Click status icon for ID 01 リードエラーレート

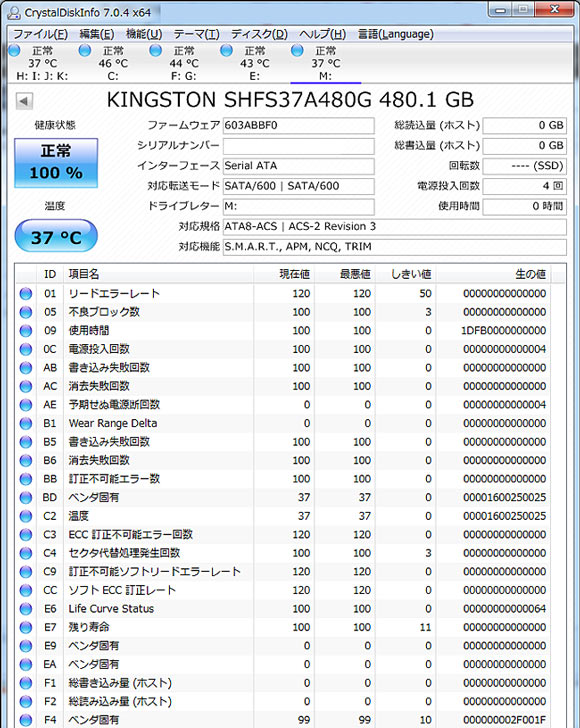(26, 294)
